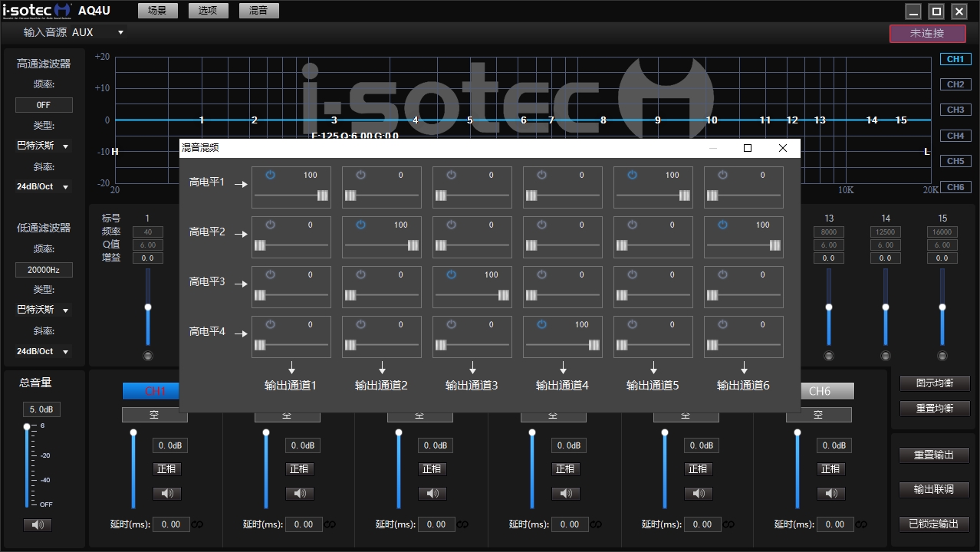This screenshot has width=980, height=552.
Task: Mute output channel 3 with its speaker icon
Action: [x=432, y=494]
